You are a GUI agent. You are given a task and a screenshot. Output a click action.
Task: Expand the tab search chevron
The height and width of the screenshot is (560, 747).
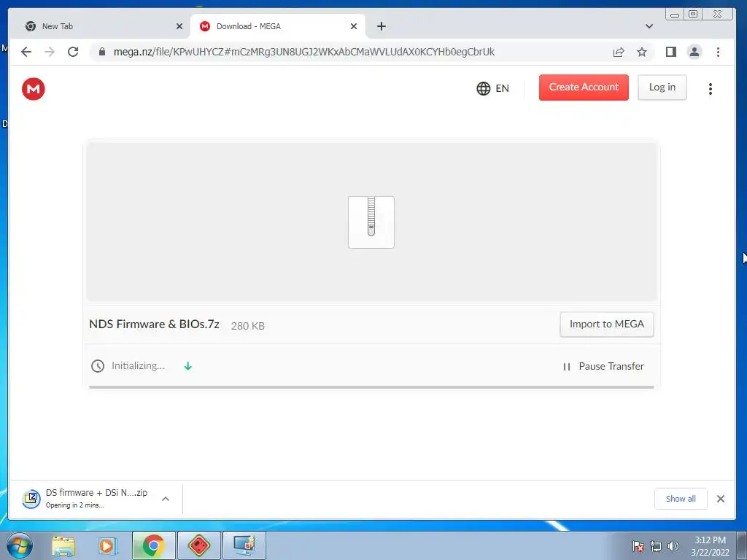click(649, 26)
